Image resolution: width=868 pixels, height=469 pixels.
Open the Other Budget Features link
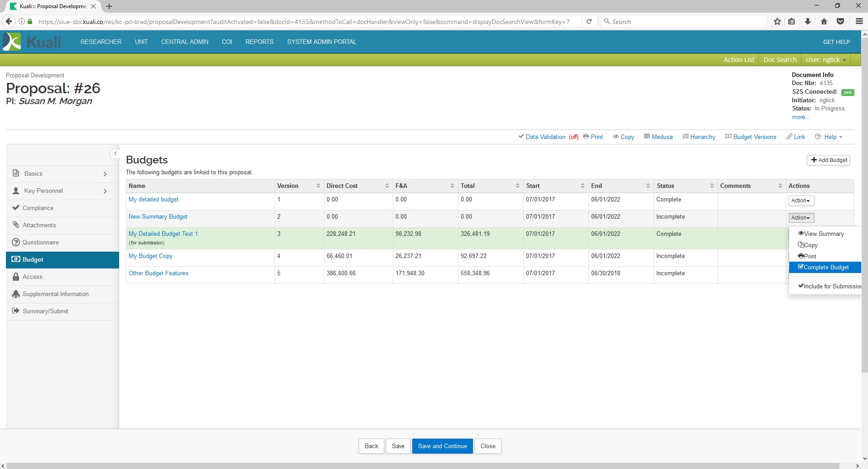click(158, 273)
